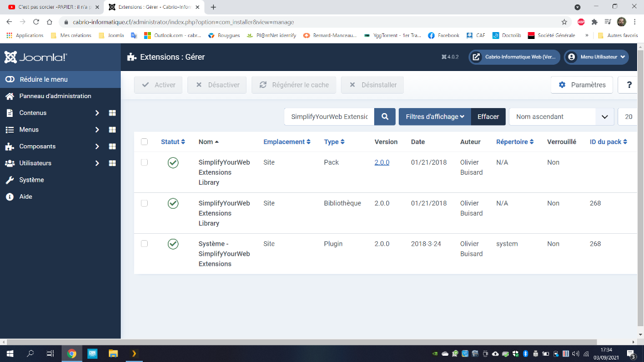Open Menu Utilisateur dropdown
Screen dimensions: 644x362
click(596, 57)
